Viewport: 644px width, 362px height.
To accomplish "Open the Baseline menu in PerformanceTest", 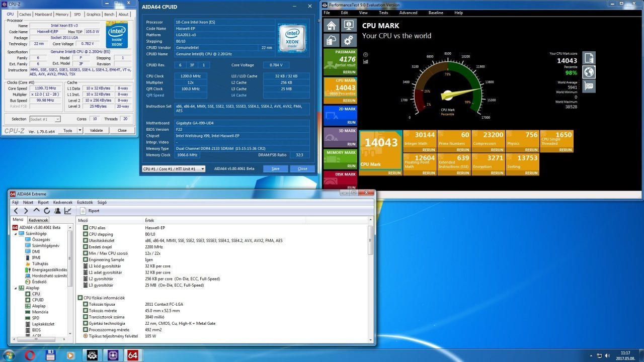I will click(436, 13).
